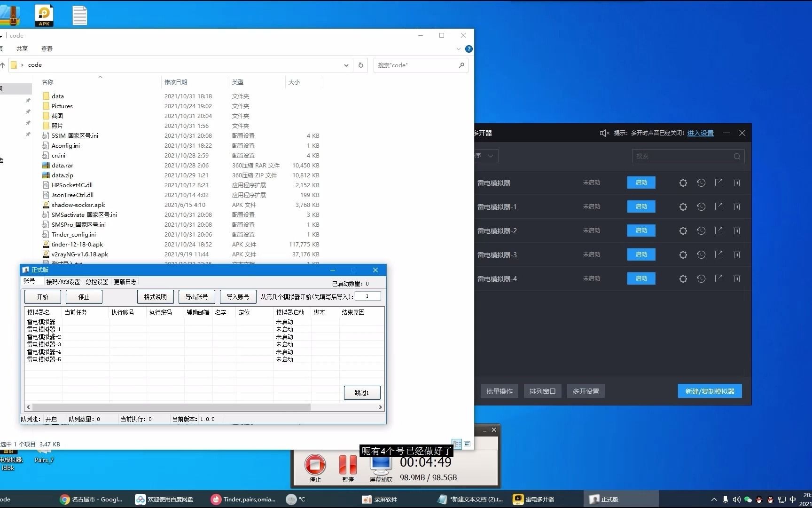Open backup/restore icon for 雷电模拟器-4
812x508 pixels.
point(701,278)
